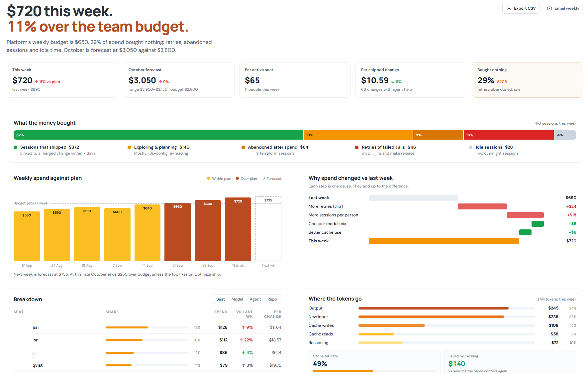Viewport: 588px width, 374px height.
Task: Click the $560 bar for 17 Aug
Action: 27,236
